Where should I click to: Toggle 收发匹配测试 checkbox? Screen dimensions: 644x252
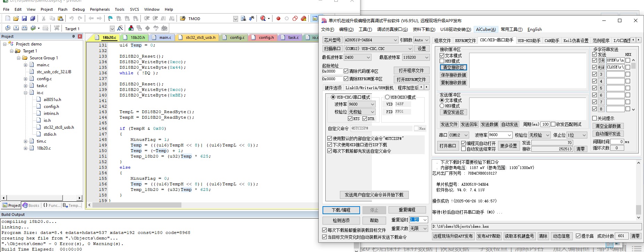coord(553,124)
